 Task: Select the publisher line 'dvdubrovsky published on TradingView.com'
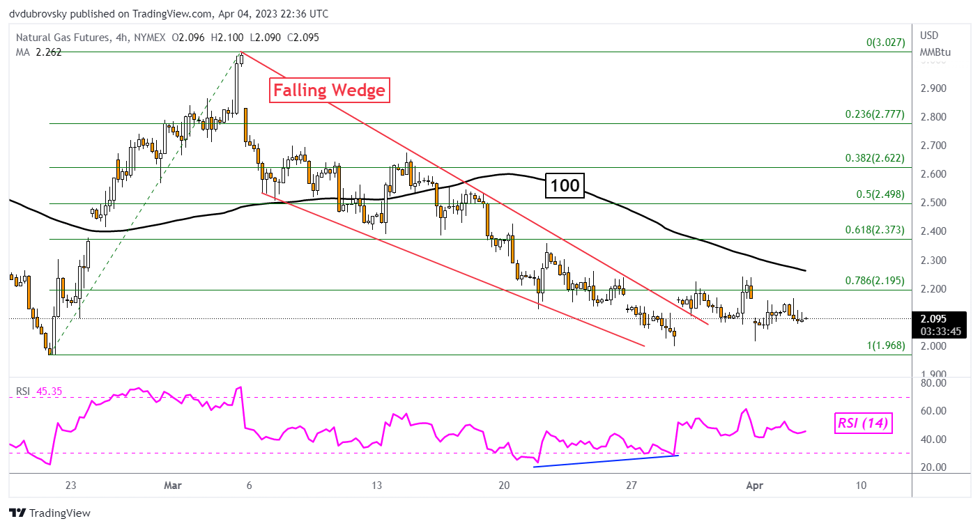(x=110, y=14)
